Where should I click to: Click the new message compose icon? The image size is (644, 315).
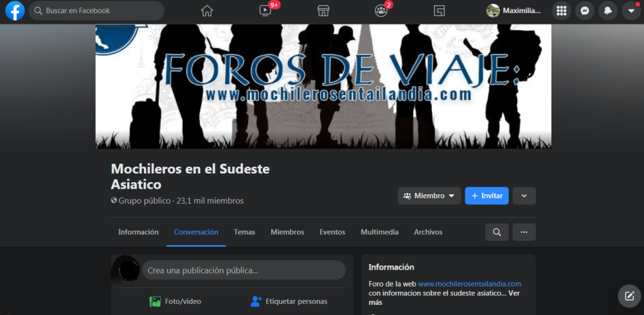pyautogui.click(x=629, y=295)
